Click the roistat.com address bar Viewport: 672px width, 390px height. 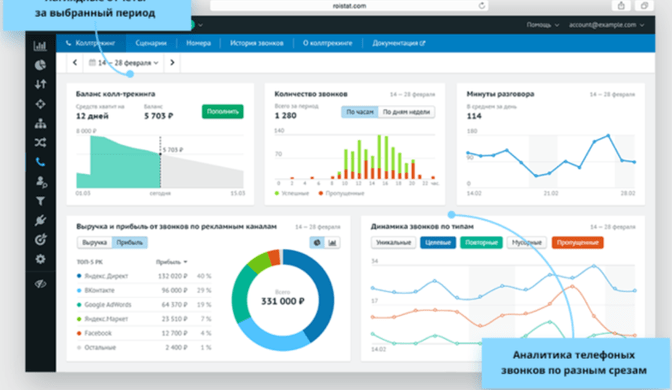[349, 6]
